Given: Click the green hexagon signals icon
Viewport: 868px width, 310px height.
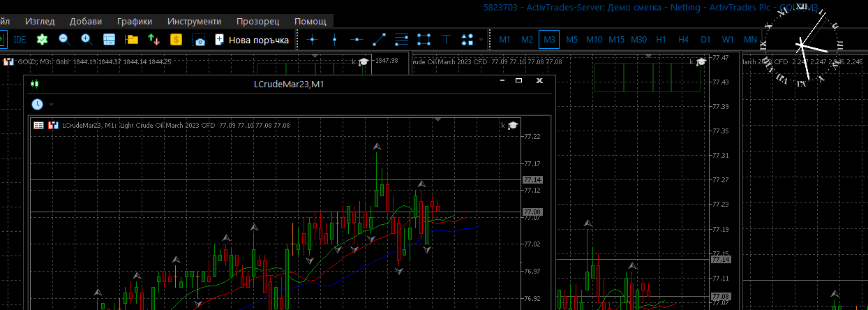Looking at the screenshot, I should (42, 40).
